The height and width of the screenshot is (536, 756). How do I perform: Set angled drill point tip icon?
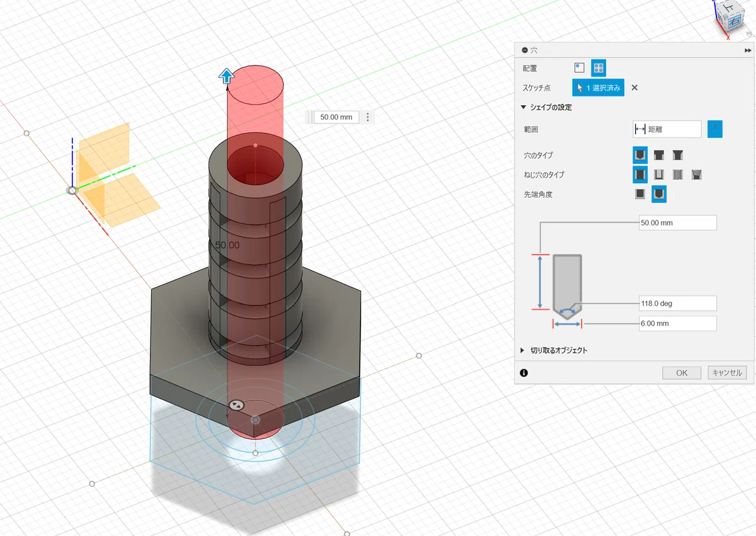pyautogui.click(x=659, y=195)
